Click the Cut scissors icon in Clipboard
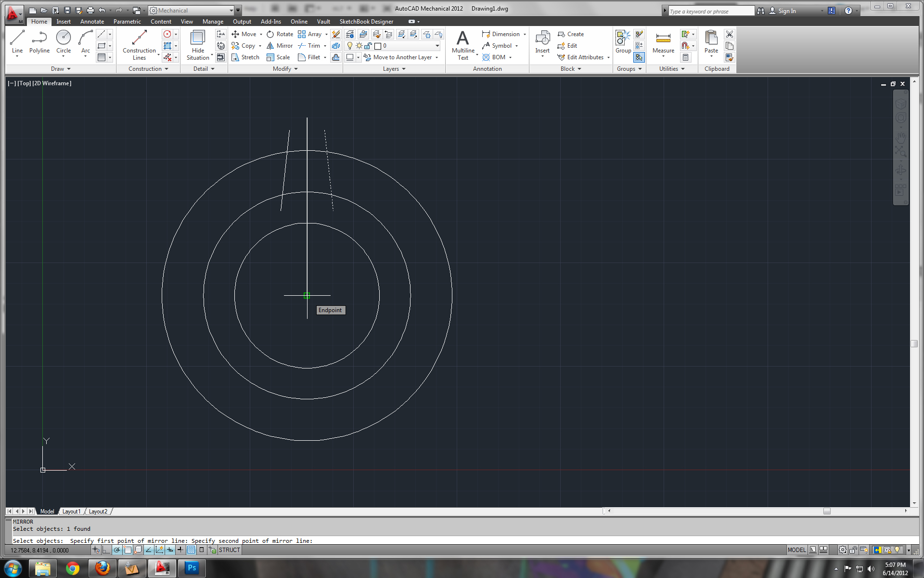This screenshot has height=578, width=924. [x=730, y=34]
